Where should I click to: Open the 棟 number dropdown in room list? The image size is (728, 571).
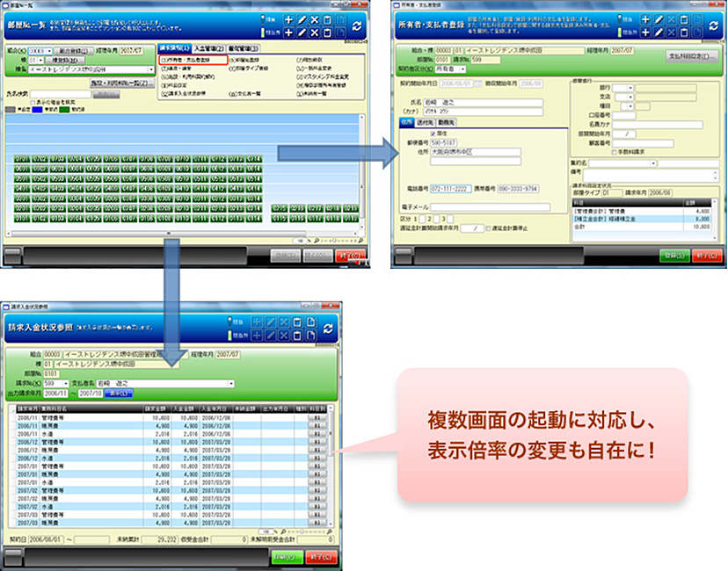click(40, 61)
